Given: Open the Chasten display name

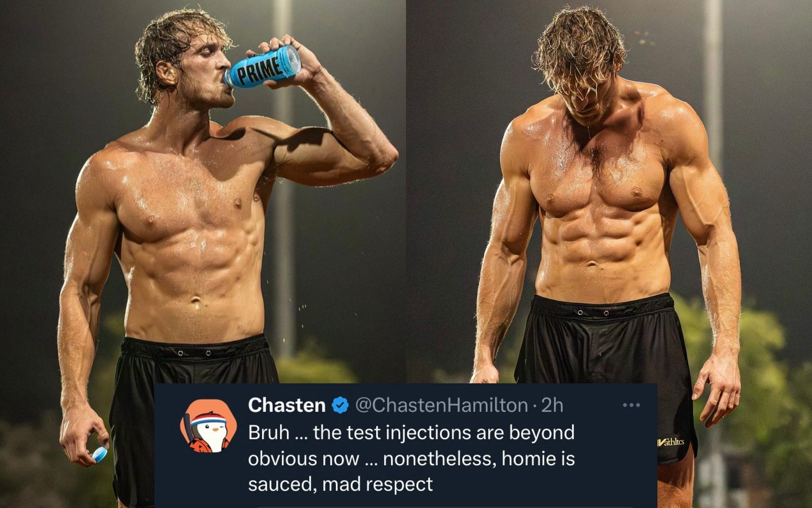Looking at the screenshot, I should point(287,405).
